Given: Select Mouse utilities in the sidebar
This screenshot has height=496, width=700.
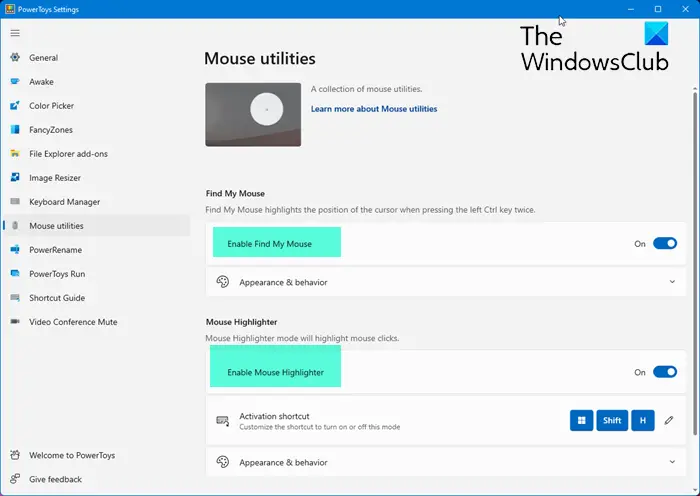Looking at the screenshot, I should pos(96,225).
